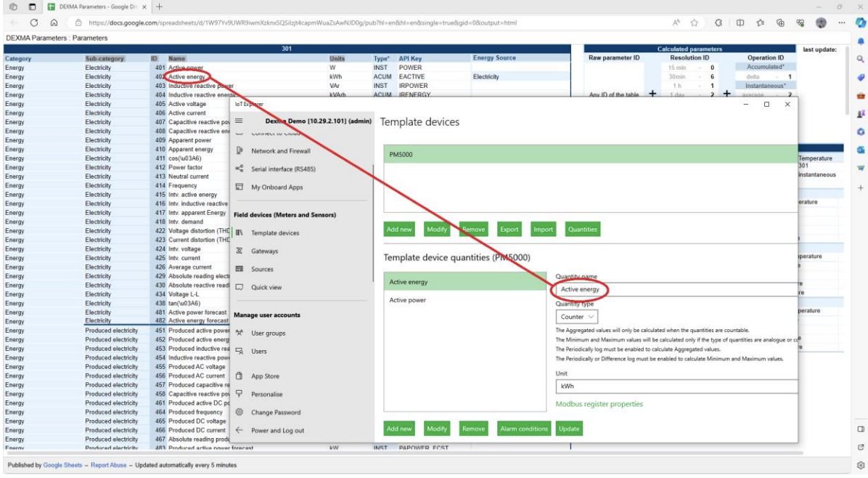The image size is (868, 478).
Task: Open the Edge sidebar notifications bell
Action: point(860,41)
